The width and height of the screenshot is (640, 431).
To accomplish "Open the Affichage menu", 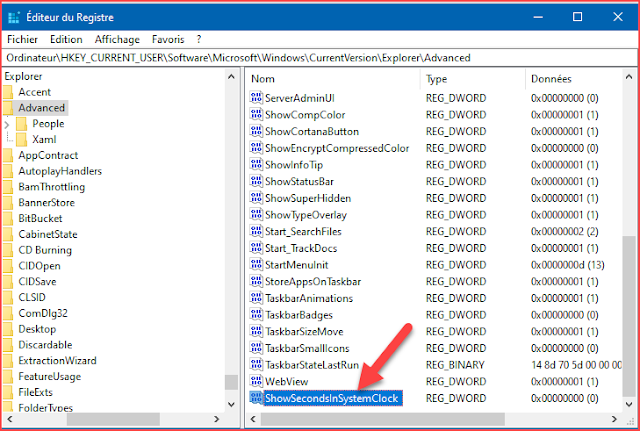I will tap(117, 40).
